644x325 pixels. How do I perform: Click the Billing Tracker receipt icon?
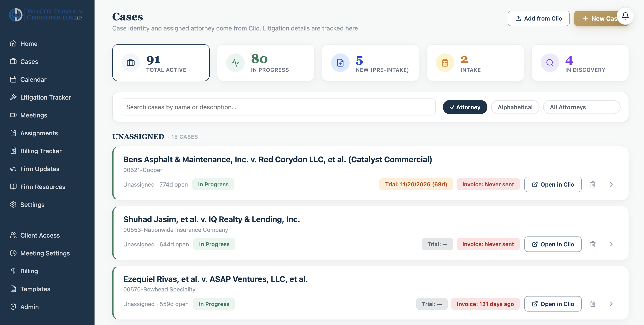pos(13,151)
